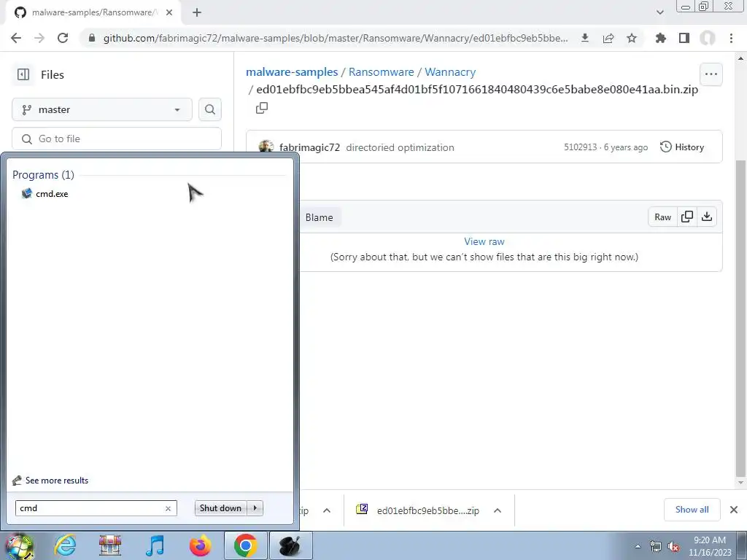747x560 pixels.
Task: Open the fabrimagic72 author link
Action: coord(309,147)
